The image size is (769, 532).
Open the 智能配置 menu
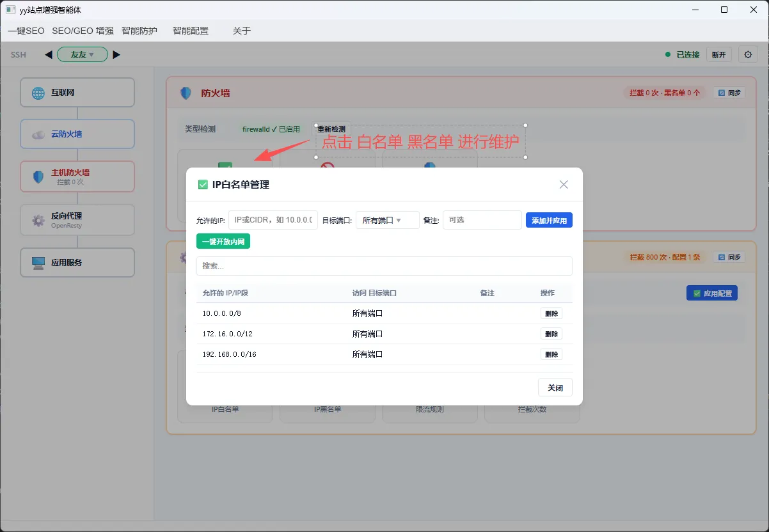pyautogui.click(x=191, y=31)
